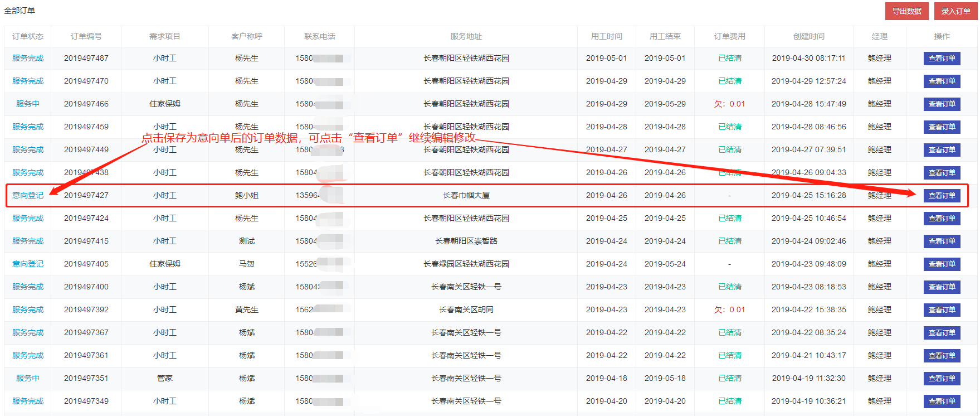Click the 用工时间 column header
Screen dimensions: 980x416
[607, 36]
